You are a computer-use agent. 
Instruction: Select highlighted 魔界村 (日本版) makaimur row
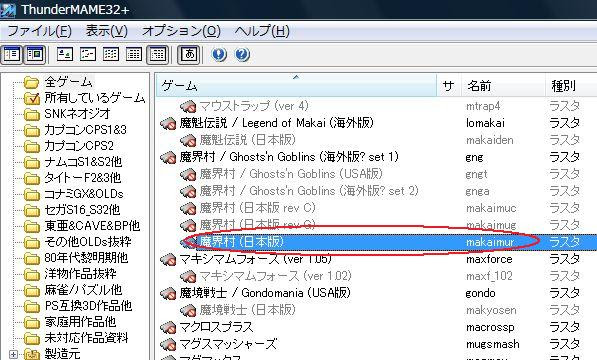(x=388, y=242)
